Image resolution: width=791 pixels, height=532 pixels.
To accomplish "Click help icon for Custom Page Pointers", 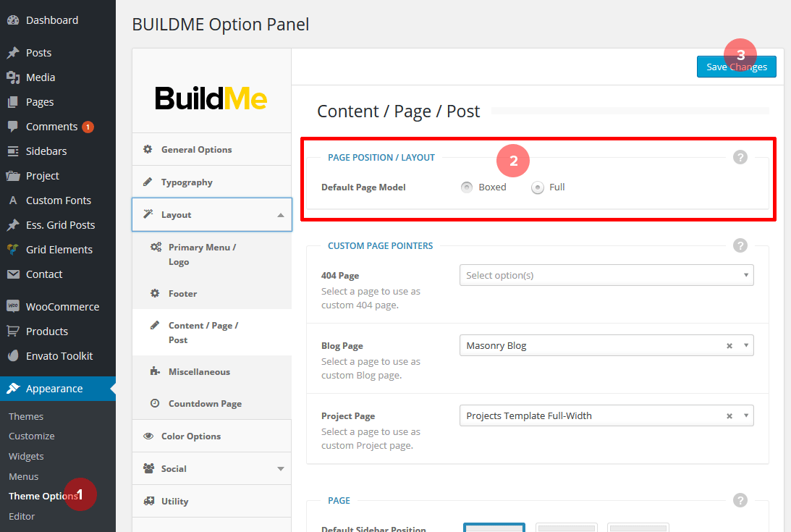I will tap(740, 245).
